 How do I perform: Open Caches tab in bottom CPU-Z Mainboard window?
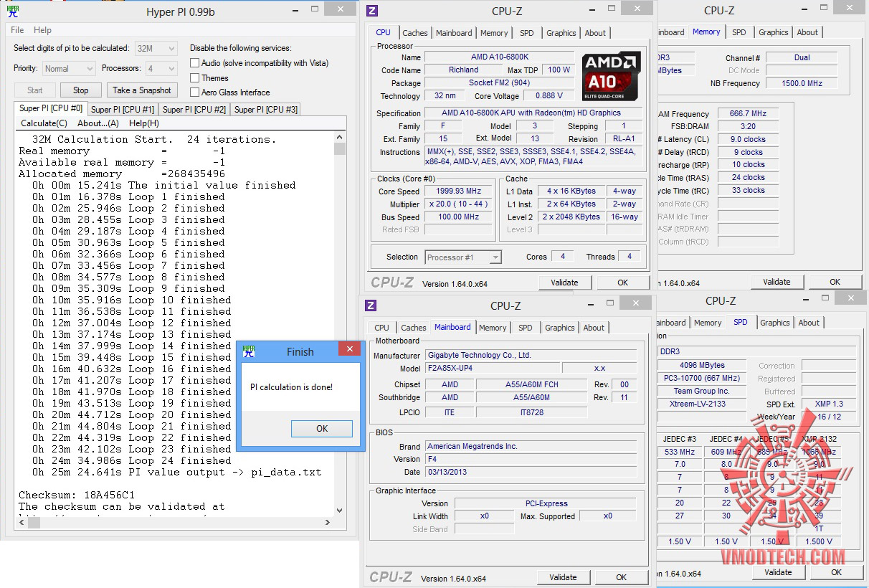[x=413, y=328]
